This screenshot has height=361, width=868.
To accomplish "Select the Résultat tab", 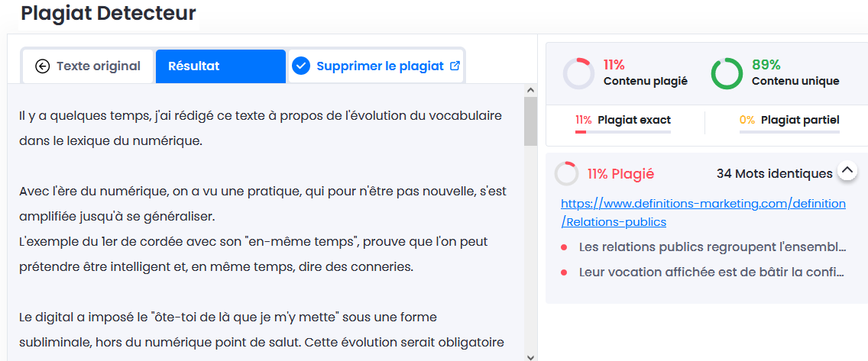I will [x=220, y=66].
